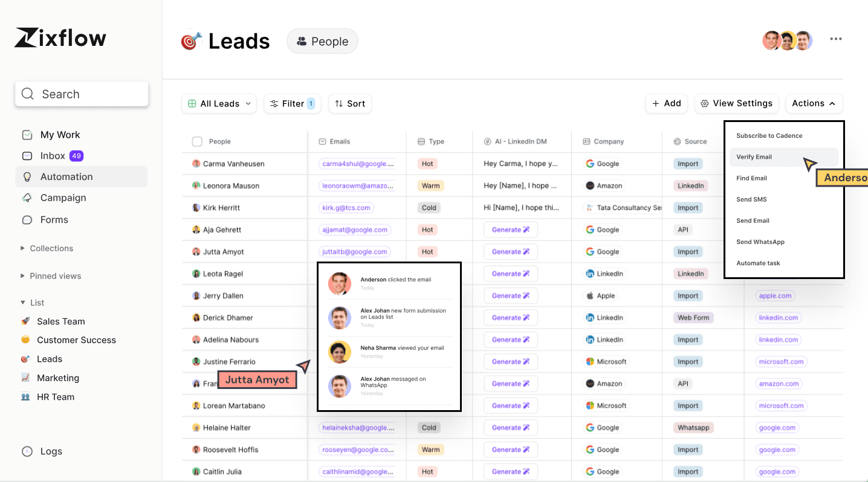Open the Filter panel
The image size is (868, 482).
point(292,103)
